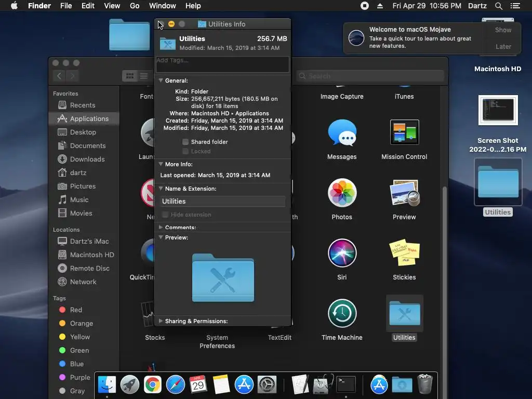Image resolution: width=532 pixels, height=399 pixels.
Task: Click the Utilities name text field
Action: [x=223, y=201]
